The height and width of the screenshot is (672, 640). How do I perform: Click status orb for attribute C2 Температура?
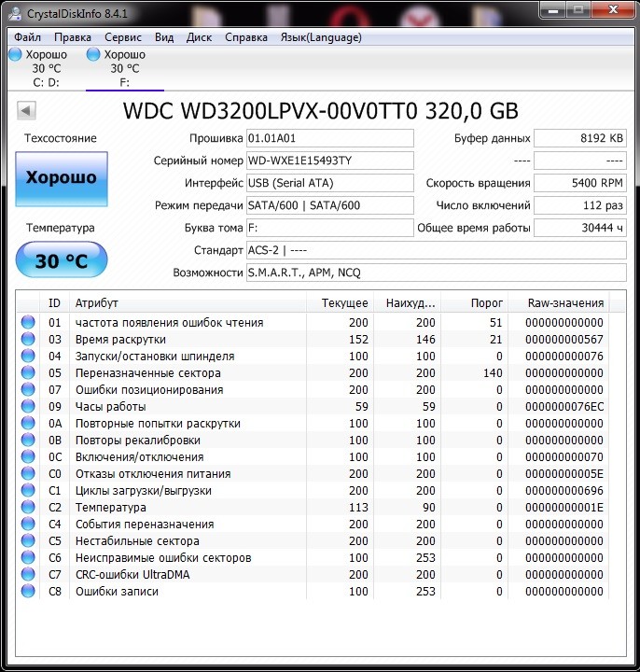click(x=28, y=507)
